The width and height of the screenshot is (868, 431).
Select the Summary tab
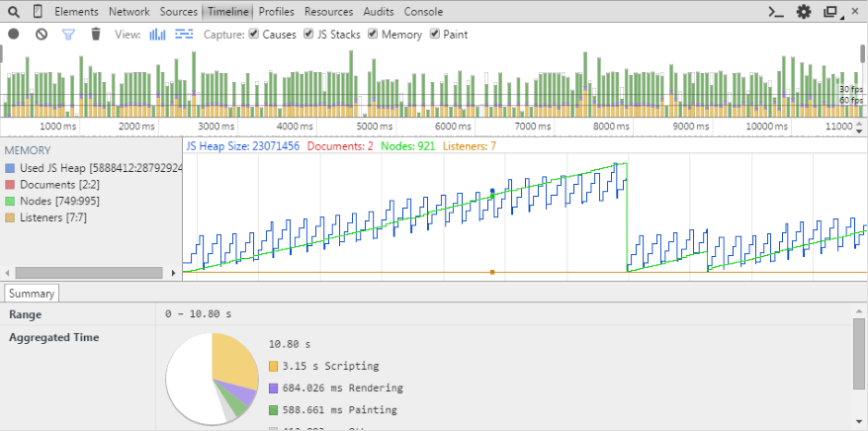pos(33,293)
